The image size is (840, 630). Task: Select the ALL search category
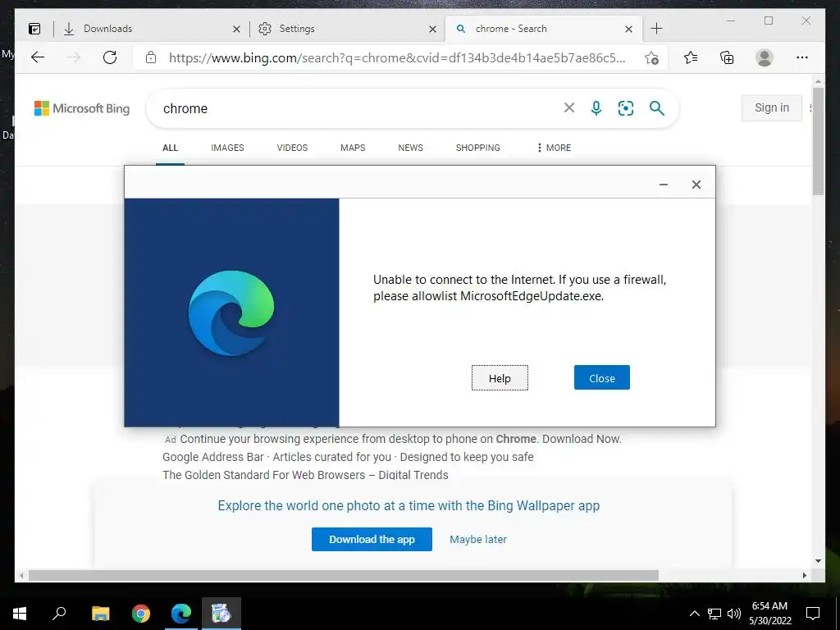click(x=171, y=148)
